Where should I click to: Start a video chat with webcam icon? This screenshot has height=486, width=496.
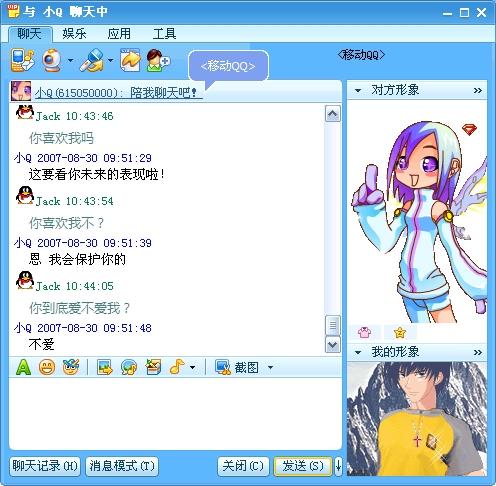(x=52, y=60)
